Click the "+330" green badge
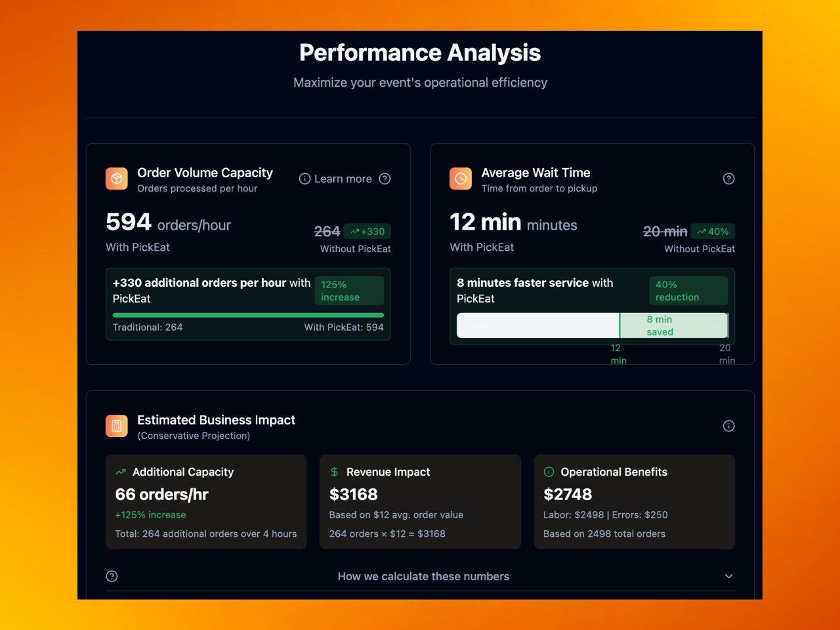 367,232
